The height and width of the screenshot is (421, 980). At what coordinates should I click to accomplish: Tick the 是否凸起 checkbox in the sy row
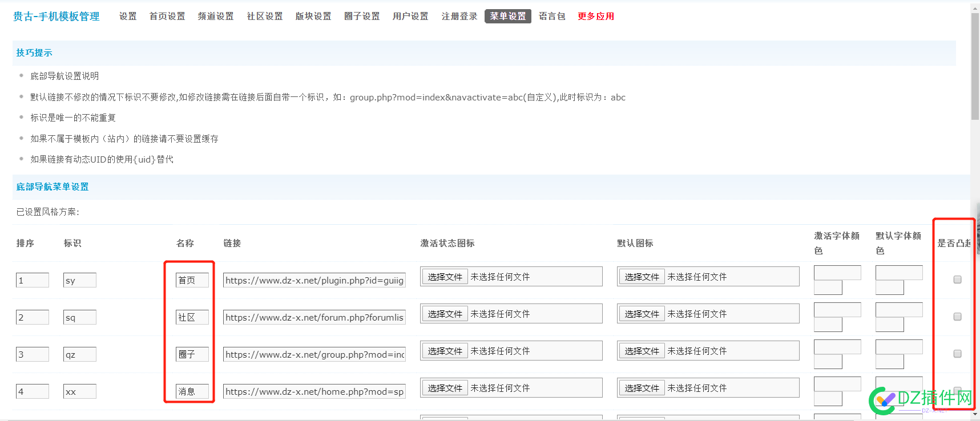coord(957,280)
